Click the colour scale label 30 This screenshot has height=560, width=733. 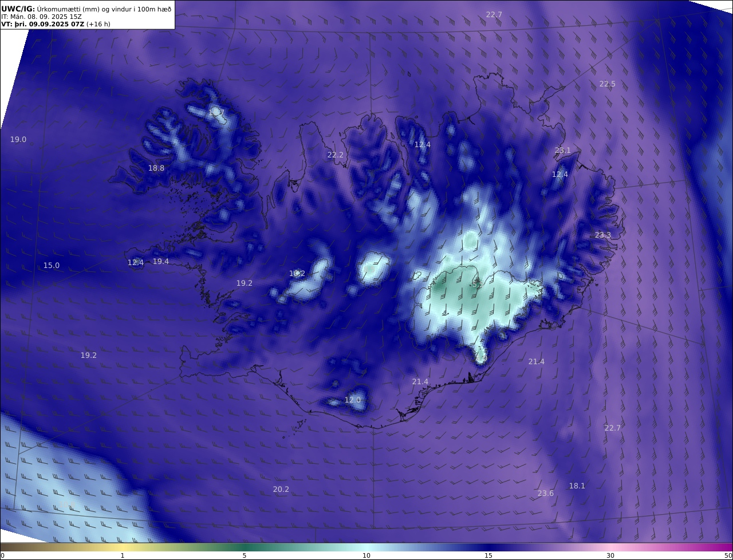(x=610, y=556)
